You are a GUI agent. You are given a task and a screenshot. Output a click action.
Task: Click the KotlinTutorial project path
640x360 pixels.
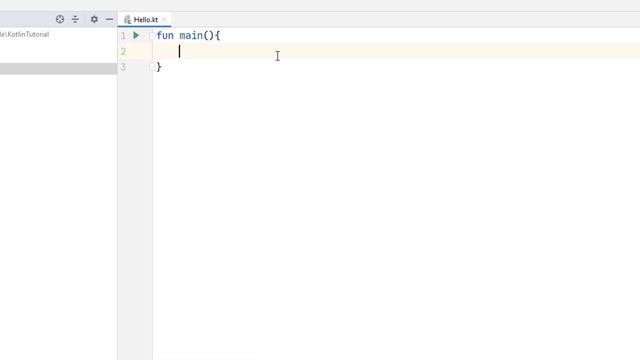point(24,34)
